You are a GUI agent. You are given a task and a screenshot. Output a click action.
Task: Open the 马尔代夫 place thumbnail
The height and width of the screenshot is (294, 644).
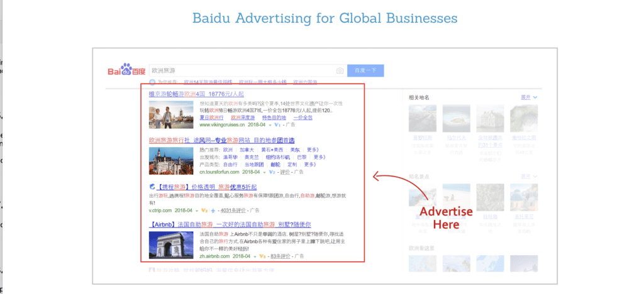click(x=457, y=118)
